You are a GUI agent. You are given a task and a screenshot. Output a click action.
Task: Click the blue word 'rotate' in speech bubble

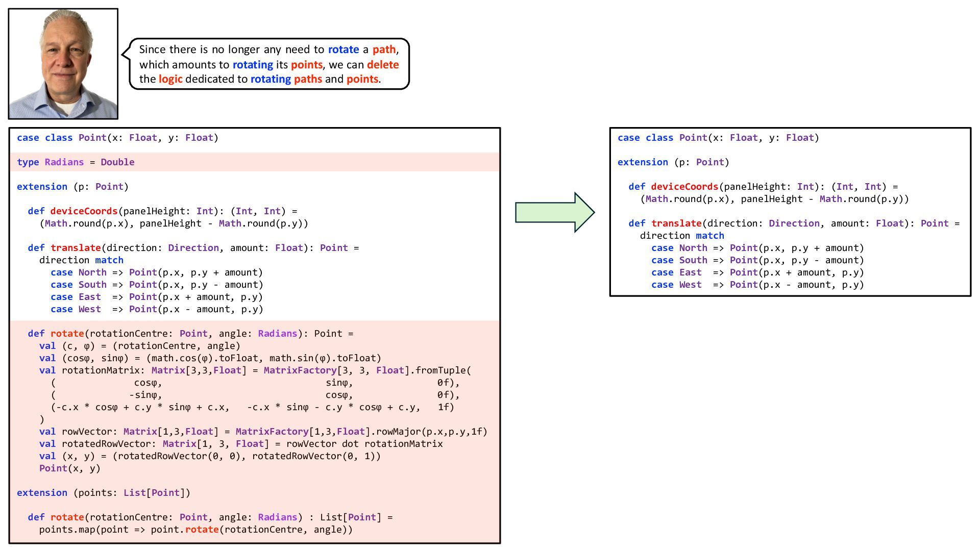[343, 49]
